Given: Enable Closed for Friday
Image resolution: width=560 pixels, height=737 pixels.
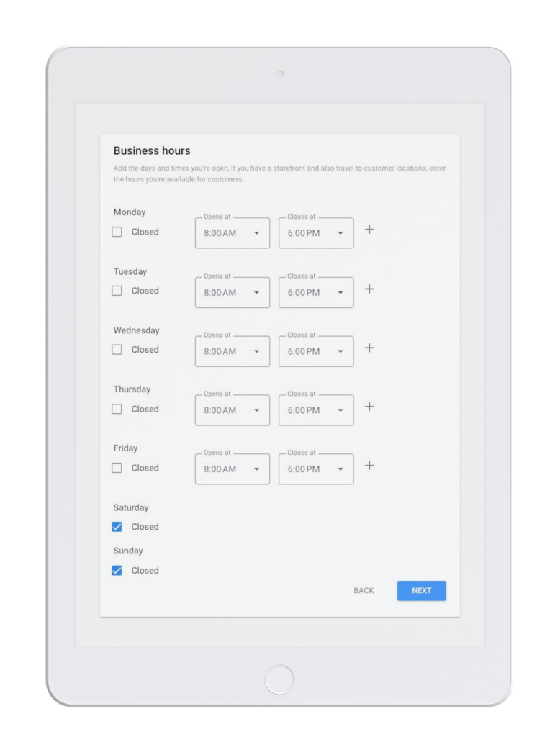Looking at the screenshot, I should click(x=117, y=468).
